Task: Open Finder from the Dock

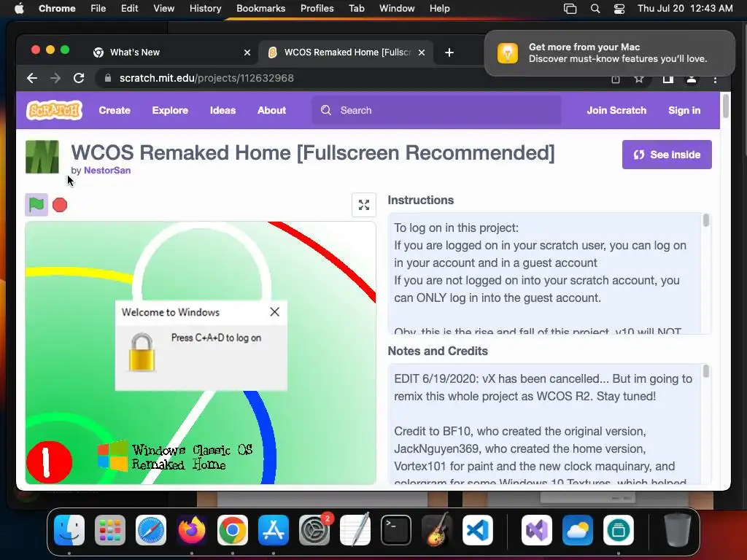Action: point(69,530)
